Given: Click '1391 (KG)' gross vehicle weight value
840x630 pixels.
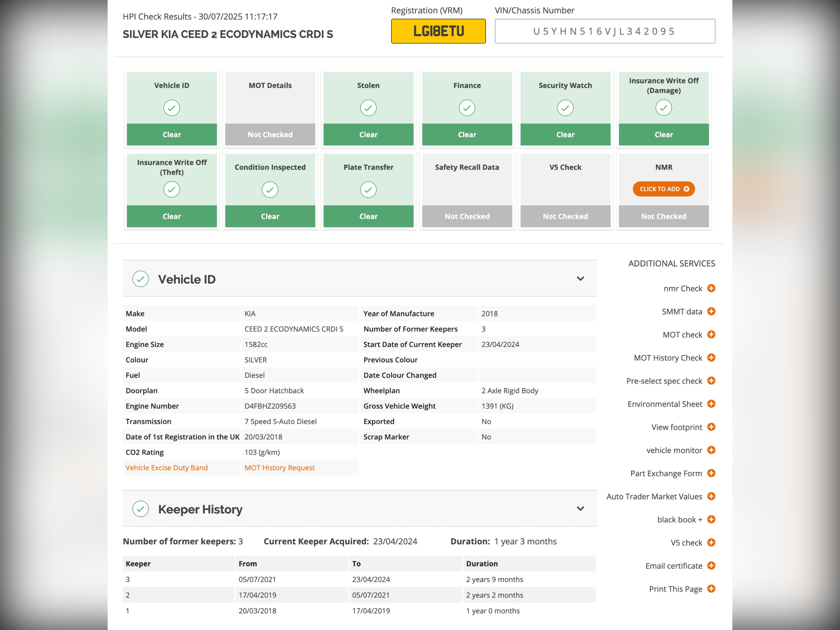Looking at the screenshot, I should point(497,406).
